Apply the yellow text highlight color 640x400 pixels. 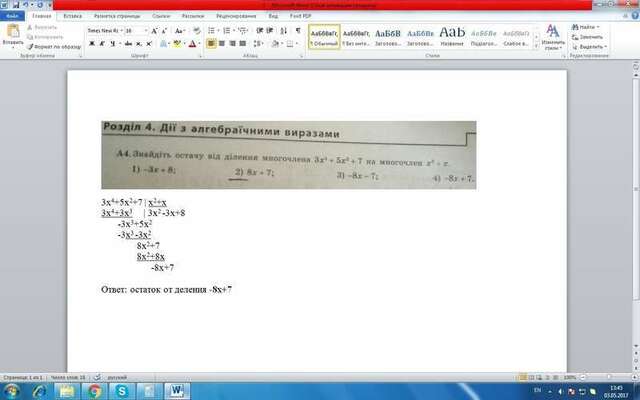tap(177, 43)
